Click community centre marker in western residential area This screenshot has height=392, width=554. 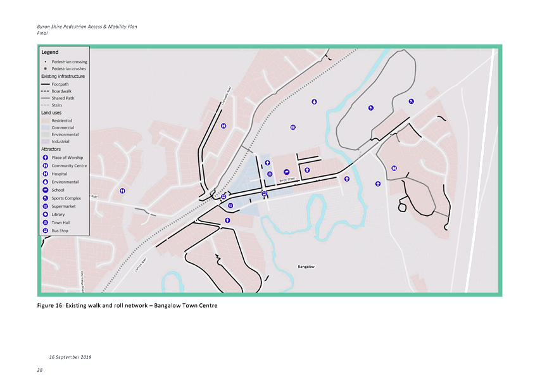(122, 191)
